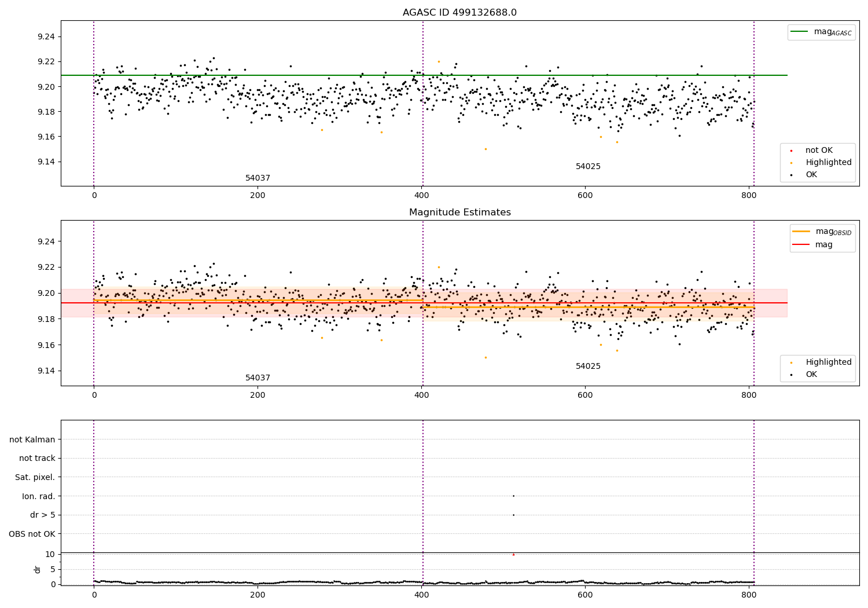Click the red dr marker at value 10

[x=513, y=554]
